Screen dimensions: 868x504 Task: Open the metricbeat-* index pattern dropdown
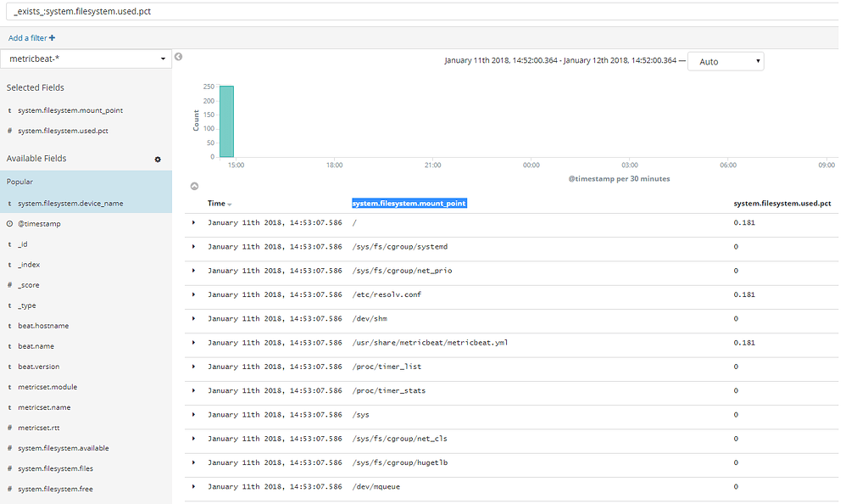click(x=86, y=59)
